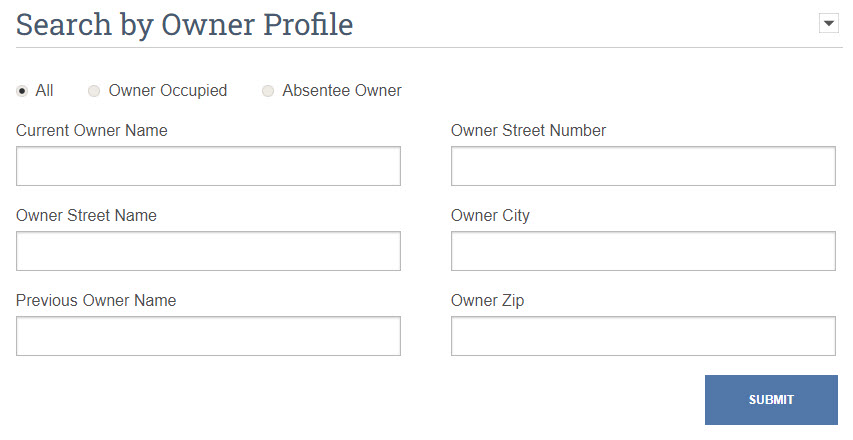Click the Owner Street Number label text
853x440 pixels.
pos(528,131)
